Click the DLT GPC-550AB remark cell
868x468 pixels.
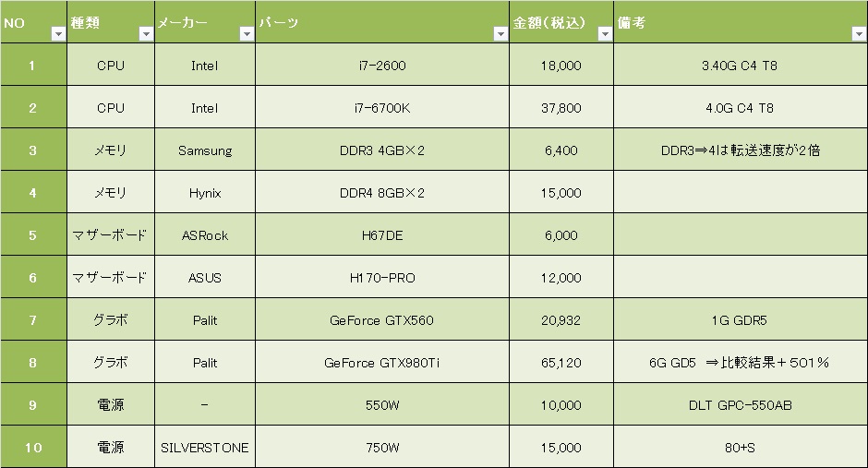[x=740, y=405]
